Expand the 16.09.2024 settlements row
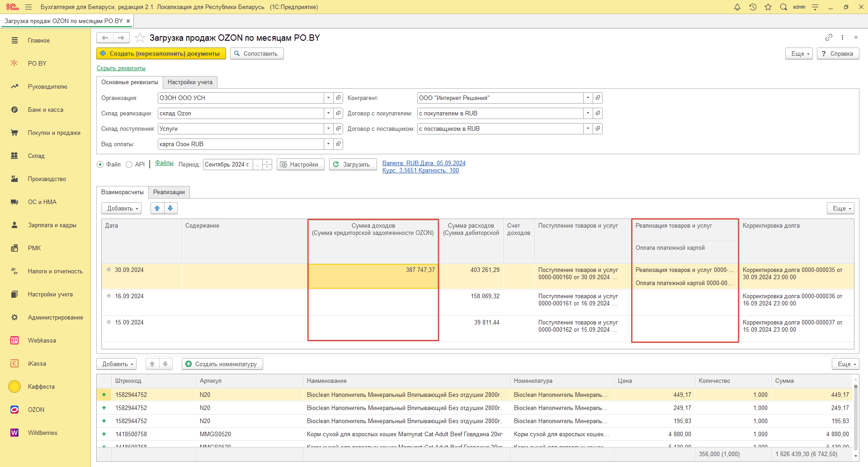This screenshot has height=467, width=868. (x=108, y=296)
